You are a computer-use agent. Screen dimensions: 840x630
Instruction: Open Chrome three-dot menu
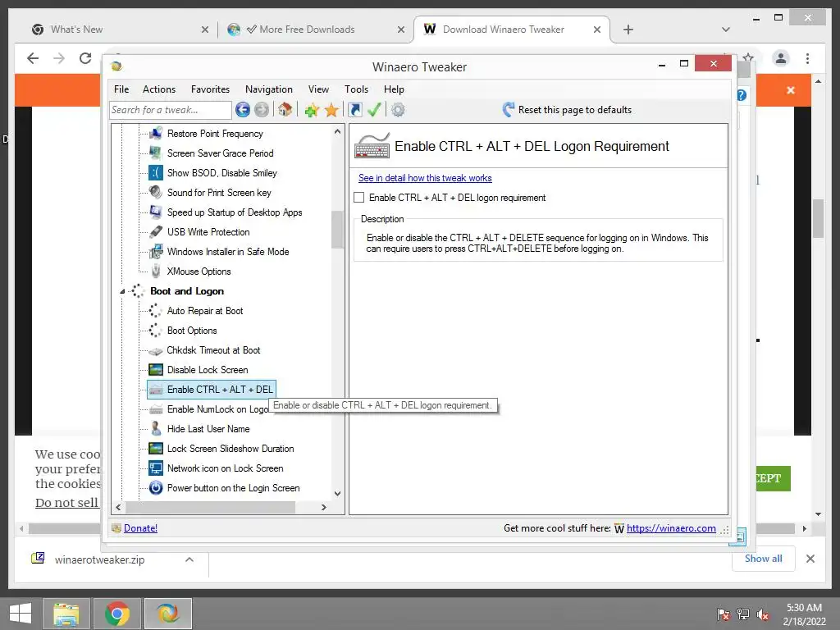click(807, 58)
